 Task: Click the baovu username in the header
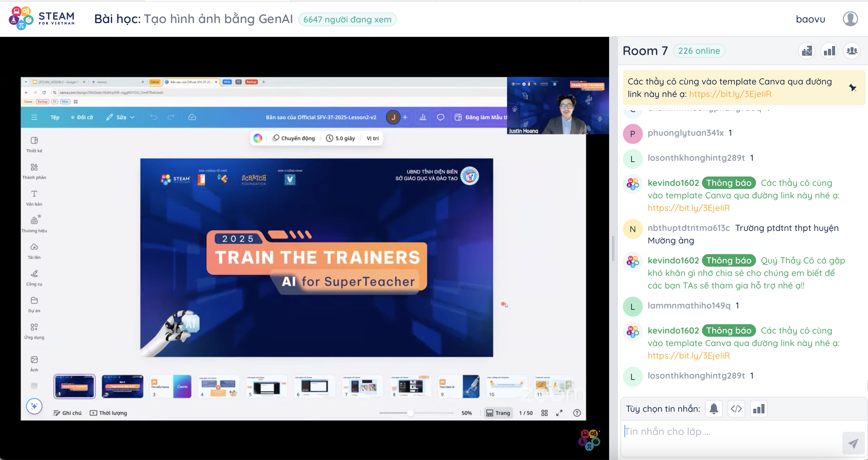810,19
